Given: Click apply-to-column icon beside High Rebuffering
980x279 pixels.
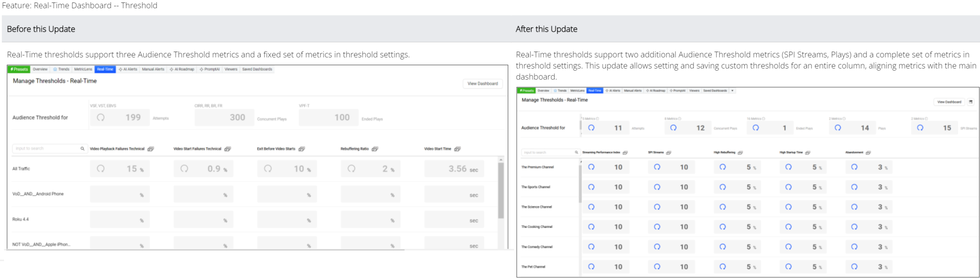Looking at the screenshot, I should tap(740, 153).
